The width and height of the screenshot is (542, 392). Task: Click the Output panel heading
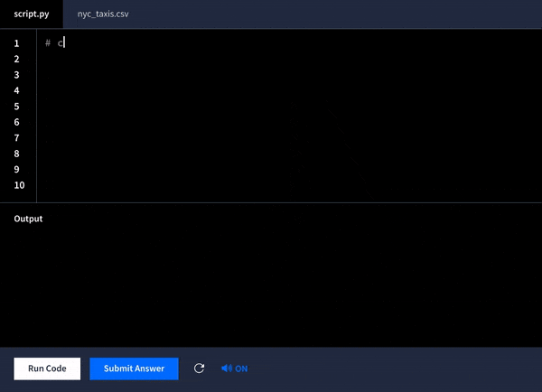click(x=28, y=219)
